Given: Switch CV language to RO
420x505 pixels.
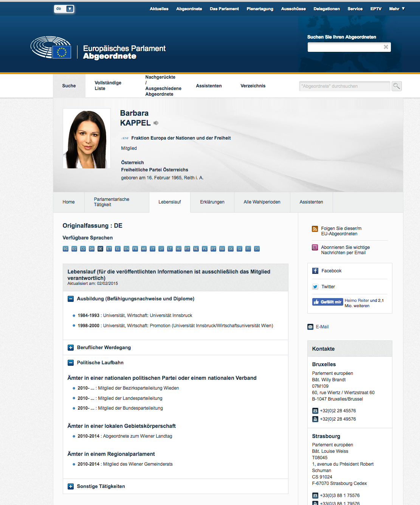Looking at the screenshot, I should (x=222, y=249).
